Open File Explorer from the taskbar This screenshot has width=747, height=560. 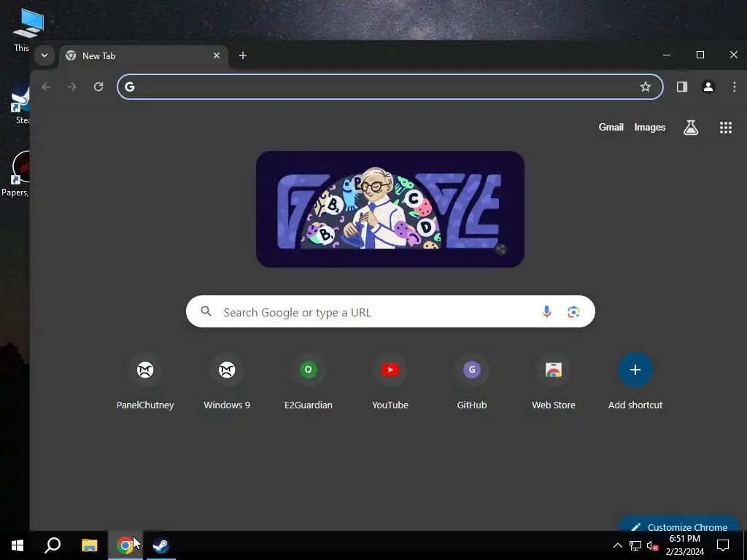(89, 545)
